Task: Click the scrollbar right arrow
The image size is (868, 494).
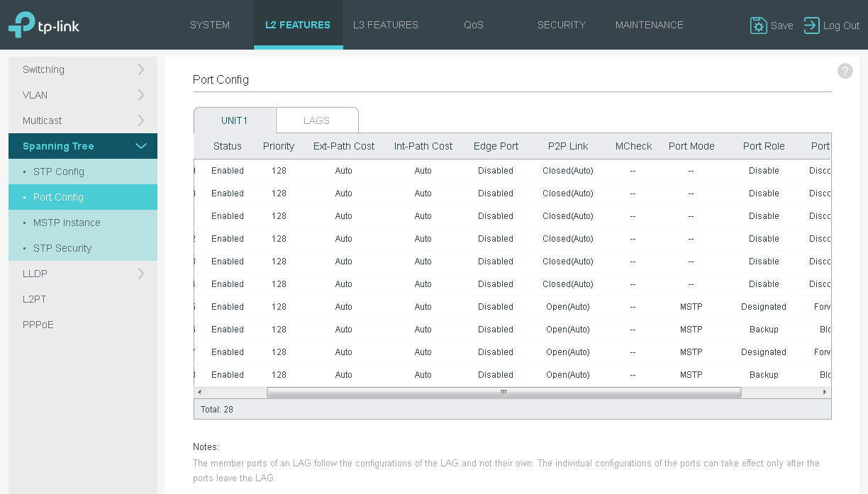Action: click(825, 392)
